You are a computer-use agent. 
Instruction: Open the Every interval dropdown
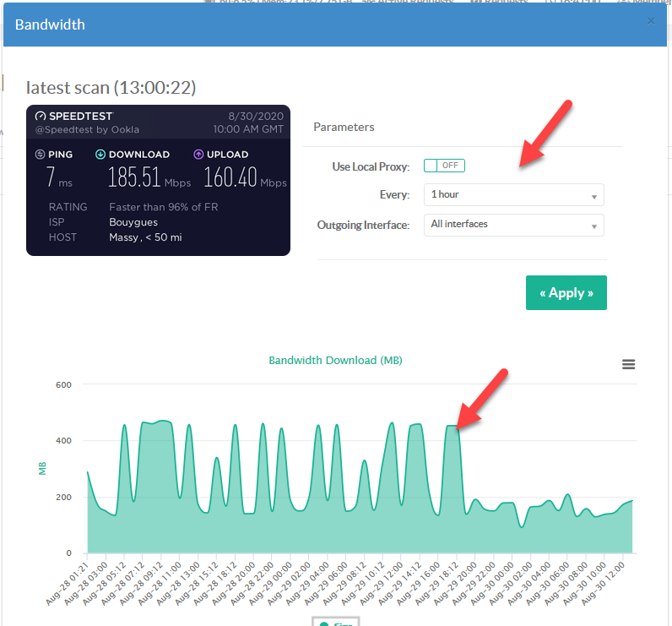pos(513,194)
